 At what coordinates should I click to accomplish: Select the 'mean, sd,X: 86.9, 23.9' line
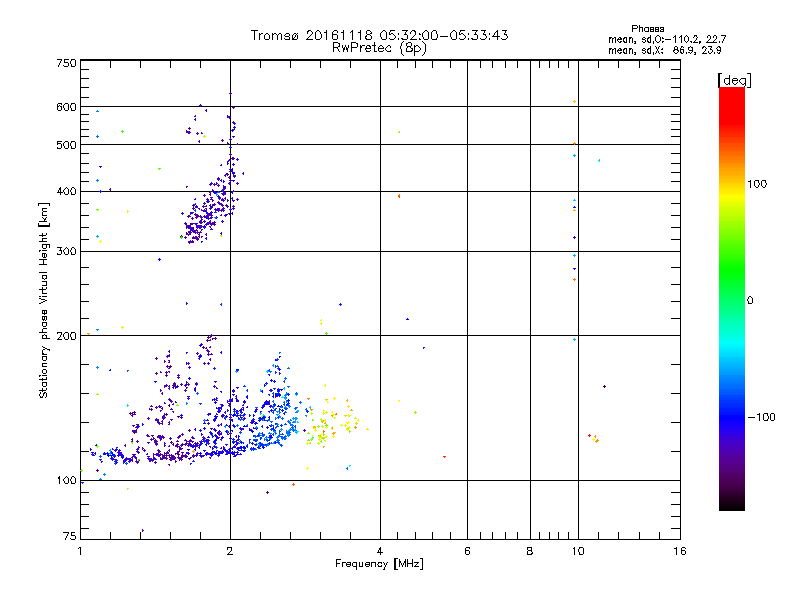(665, 50)
